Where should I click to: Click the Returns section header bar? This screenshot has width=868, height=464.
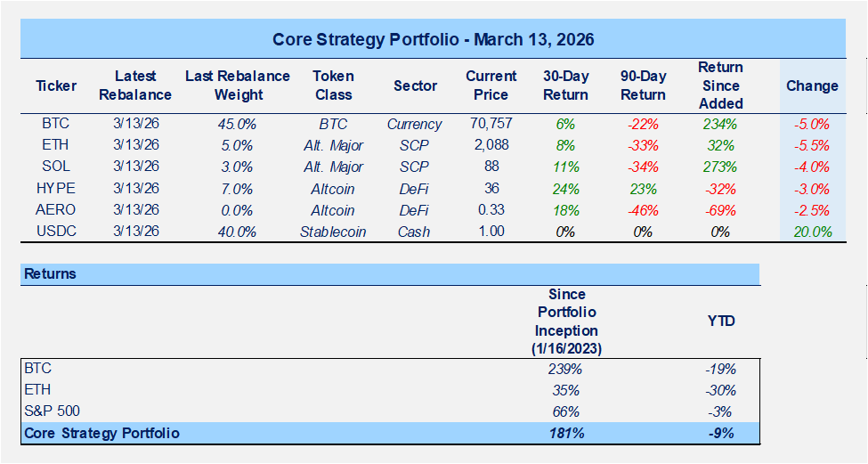click(390, 273)
